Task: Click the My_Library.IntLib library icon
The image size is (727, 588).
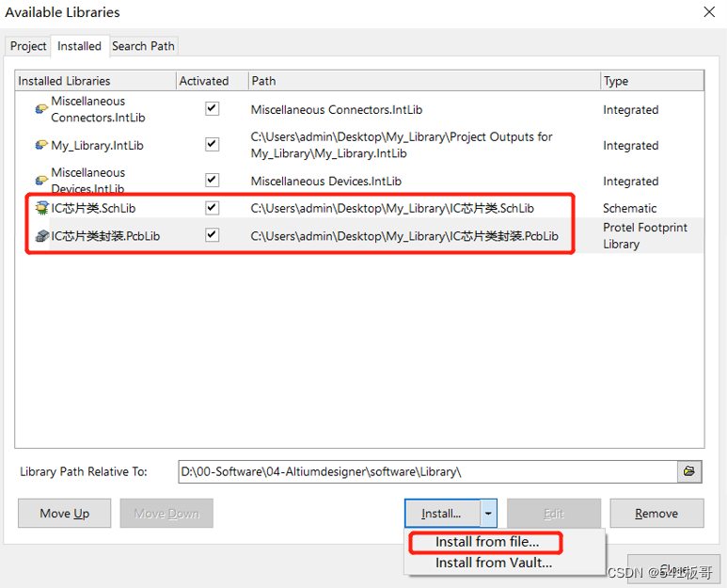Action: [41, 145]
